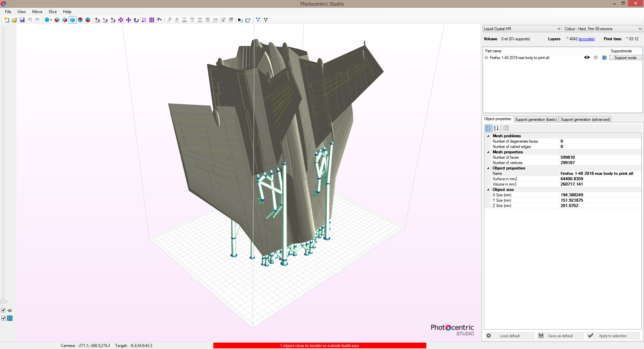Select the purple move arrows tool
The width and height of the screenshot is (644, 349).
[x=128, y=20]
